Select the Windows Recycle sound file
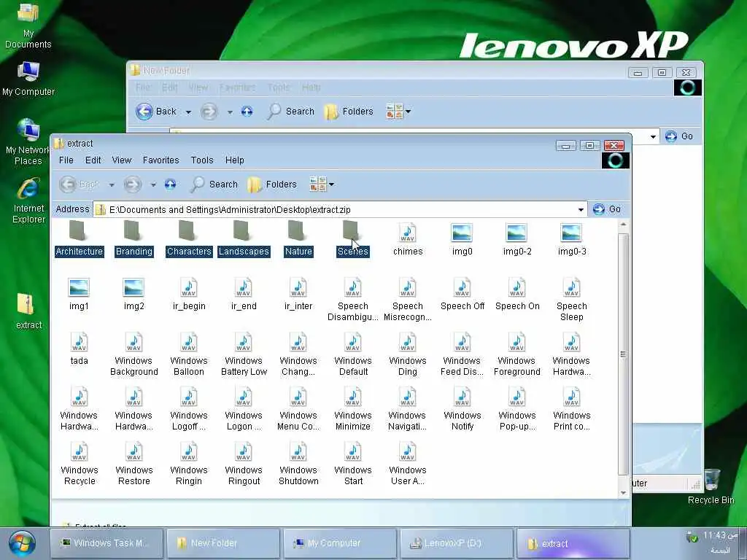The width and height of the screenshot is (747, 560). tap(79, 464)
